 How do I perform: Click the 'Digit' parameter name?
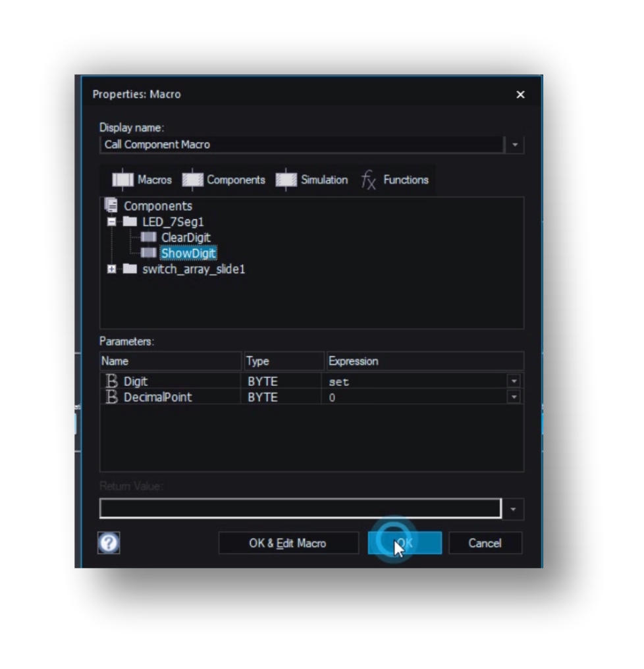point(135,381)
